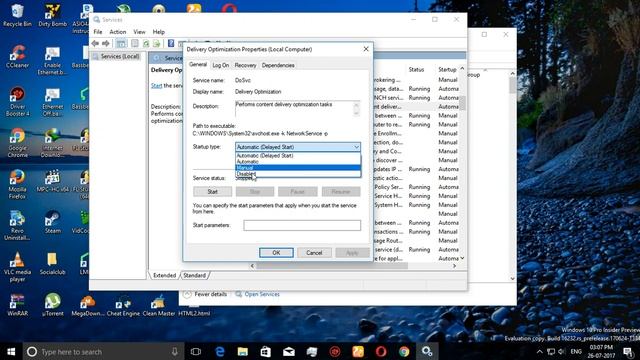Select the Driver Booster 4 desktop icon
640x360 pixels.
point(17,102)
